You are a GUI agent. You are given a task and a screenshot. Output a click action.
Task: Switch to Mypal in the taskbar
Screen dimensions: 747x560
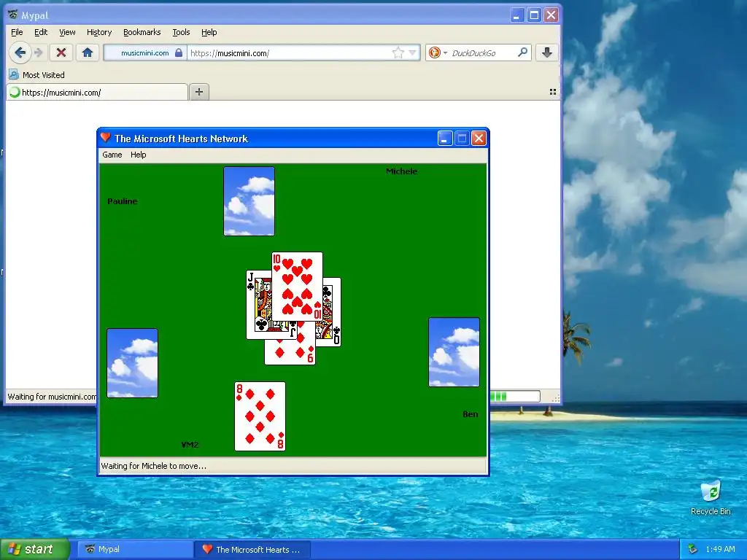point(135,550)
